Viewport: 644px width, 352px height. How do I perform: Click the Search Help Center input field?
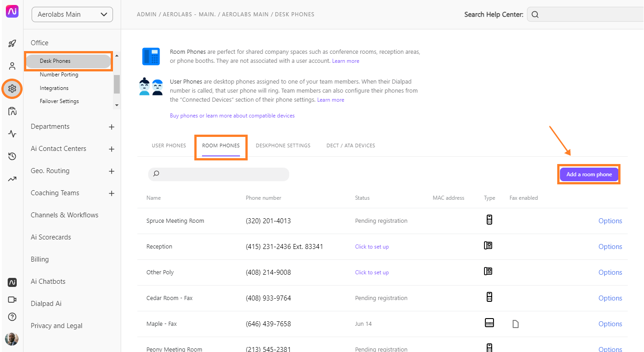pos(585,14)
